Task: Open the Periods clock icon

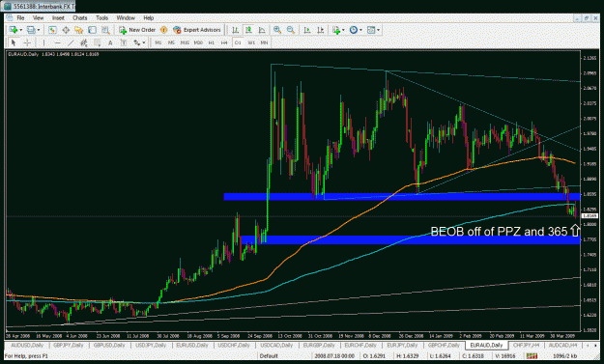Action: coord(354,30)
